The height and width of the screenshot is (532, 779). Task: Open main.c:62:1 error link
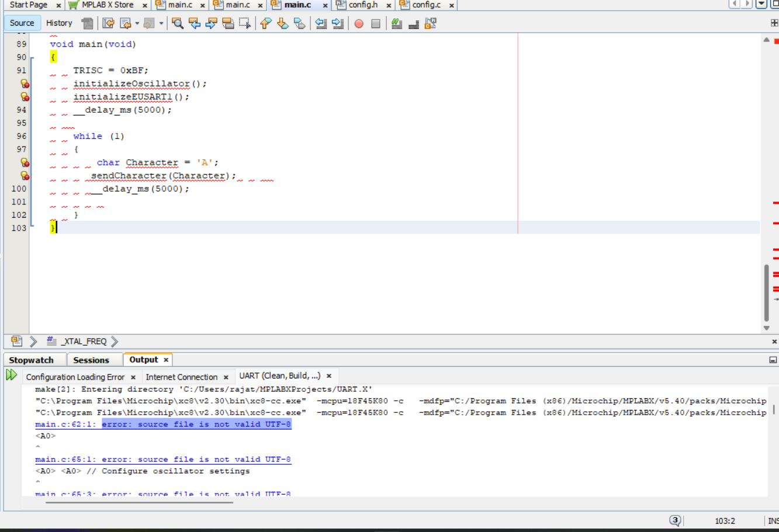pyautogui.click(x=65, y=425)
